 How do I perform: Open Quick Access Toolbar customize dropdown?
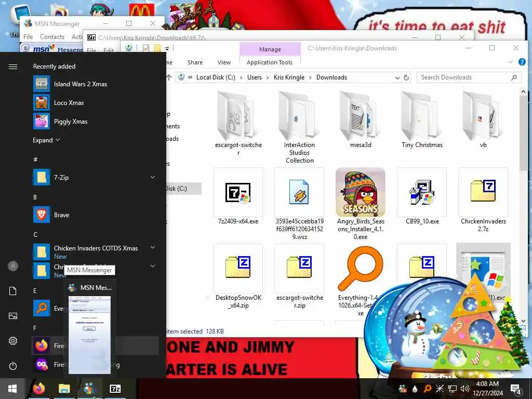click(167, 49)
